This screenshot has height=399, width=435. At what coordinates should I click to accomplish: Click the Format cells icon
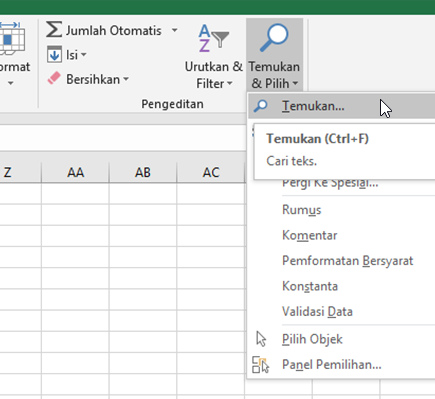pyautogui.click(x=12, y=38)
